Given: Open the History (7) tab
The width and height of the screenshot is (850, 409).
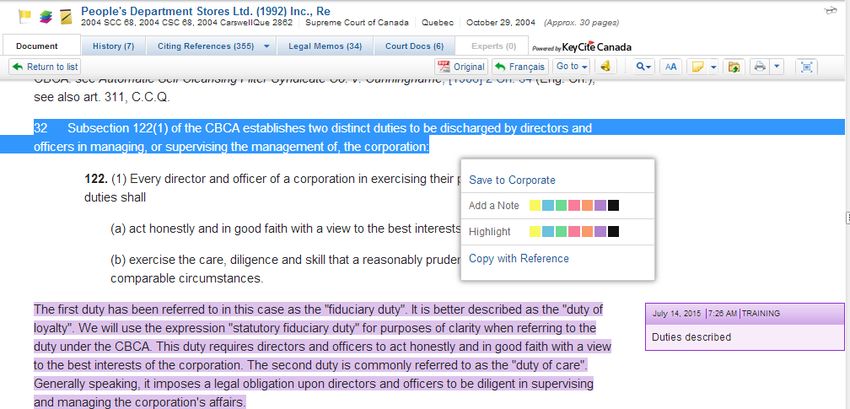Looking at the screenshot, I should [x=113, y=46].
